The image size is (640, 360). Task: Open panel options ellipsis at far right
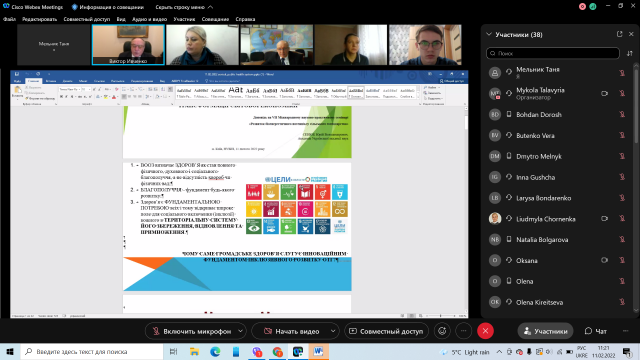pos(626,331)
